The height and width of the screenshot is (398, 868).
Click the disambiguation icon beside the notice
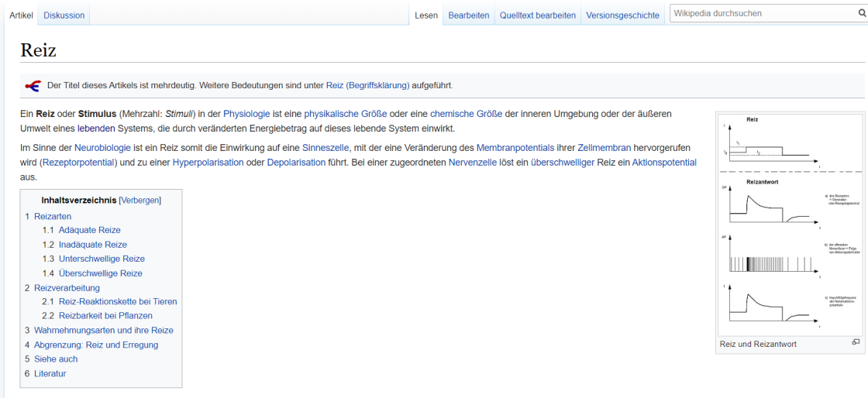click(x=33, y=86)
